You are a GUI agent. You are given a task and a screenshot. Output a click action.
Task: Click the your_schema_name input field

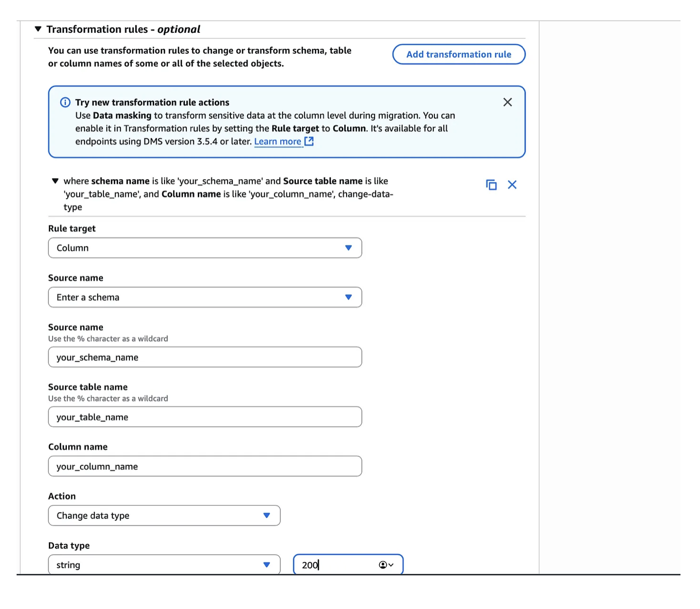point(205,357)
